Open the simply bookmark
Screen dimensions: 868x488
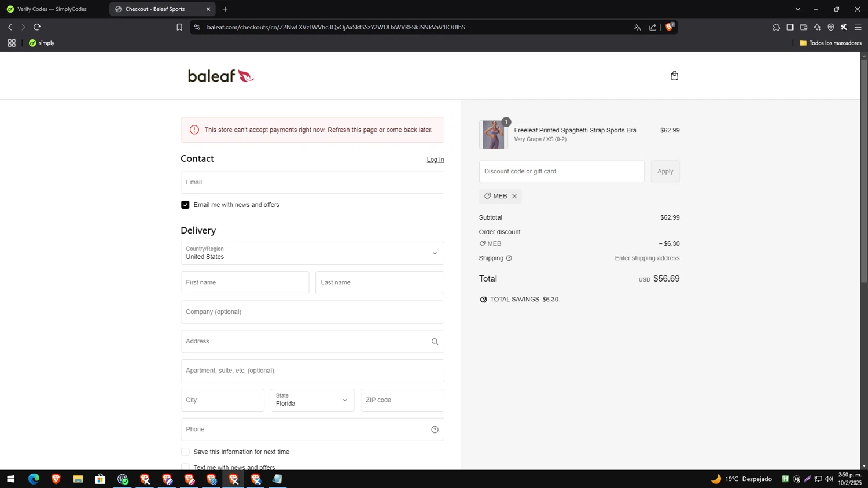pos(42,43)
